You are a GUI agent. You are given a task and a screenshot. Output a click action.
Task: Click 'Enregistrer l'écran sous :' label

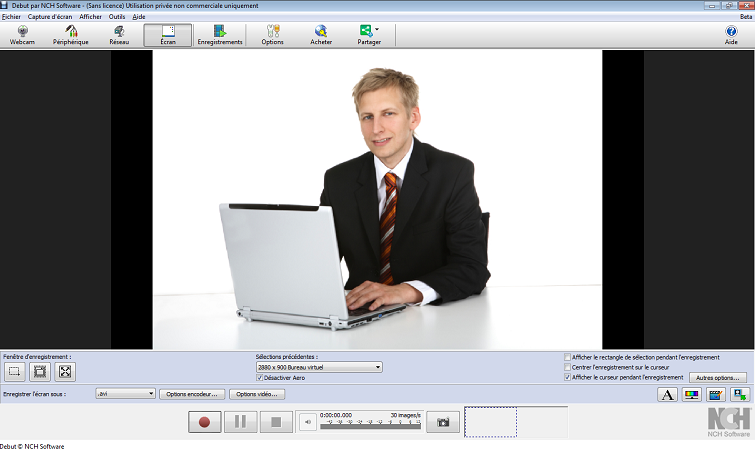coord(35,394)
